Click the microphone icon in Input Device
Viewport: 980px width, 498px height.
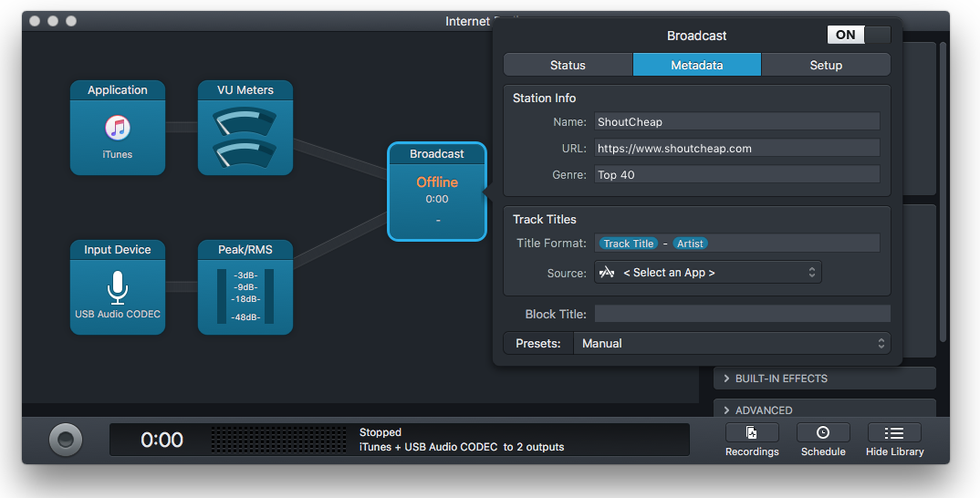tap(118, 287)
